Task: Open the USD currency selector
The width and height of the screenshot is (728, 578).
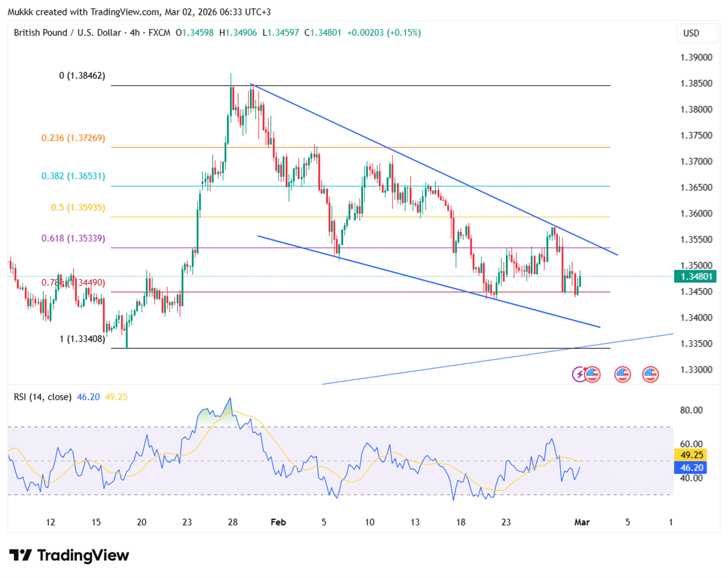Action: pos(691,33)
